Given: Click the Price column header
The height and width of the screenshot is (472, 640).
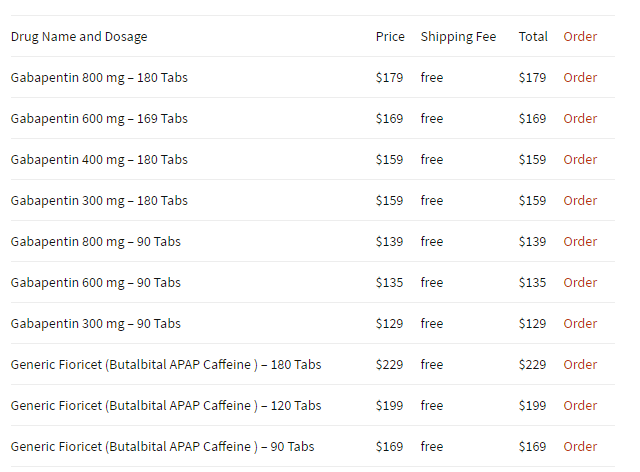Looking at the screenshot, I should point(390,36).
